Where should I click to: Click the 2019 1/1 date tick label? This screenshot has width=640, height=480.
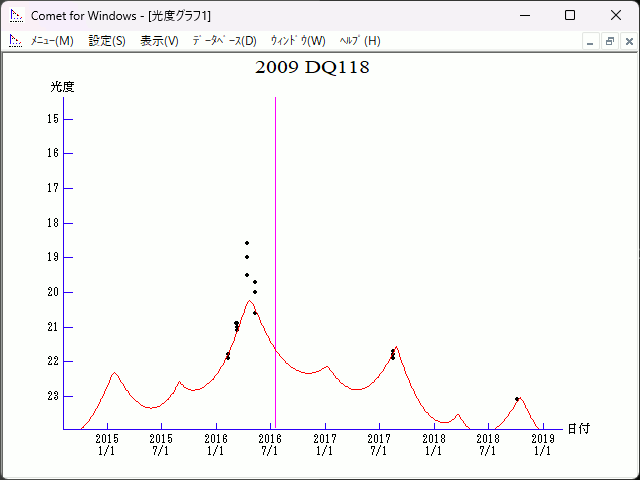click(x=543, y=445)
